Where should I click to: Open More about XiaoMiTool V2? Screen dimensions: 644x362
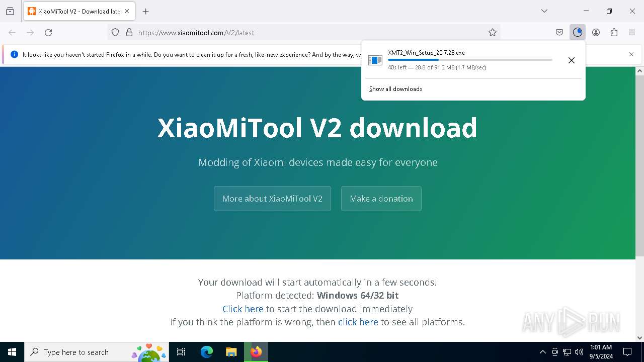click(x=272, y=199)
